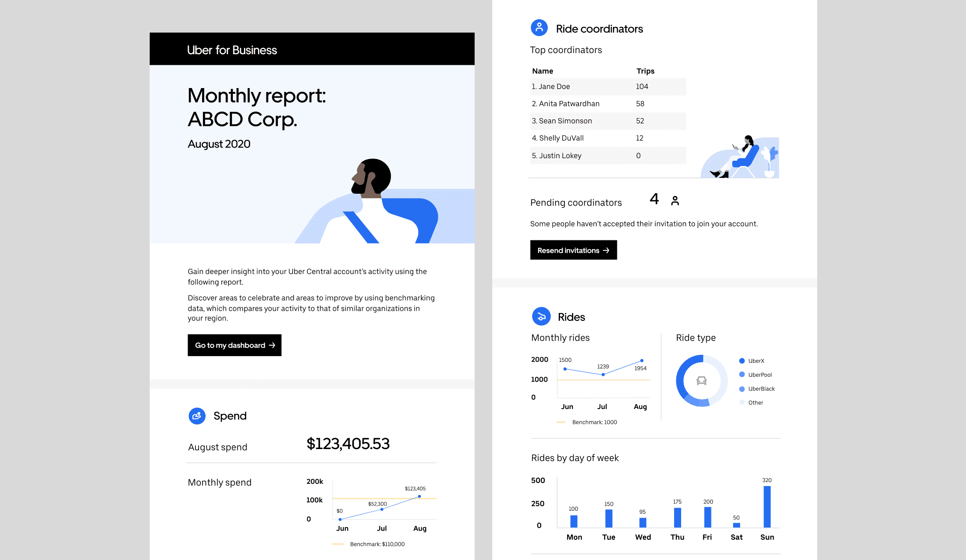
Task: Click the car icon inside donut chart
Action: [701, 381]
